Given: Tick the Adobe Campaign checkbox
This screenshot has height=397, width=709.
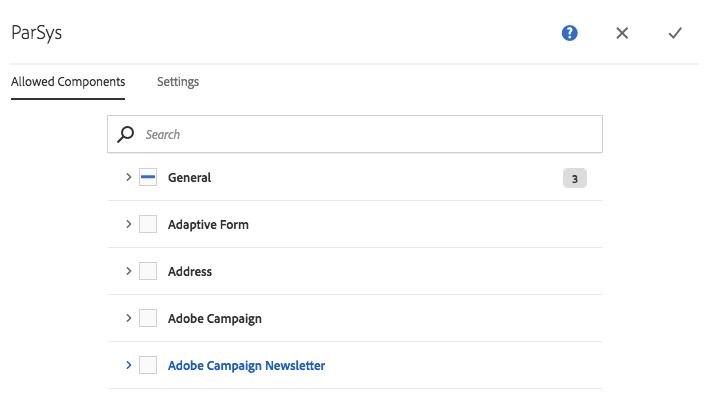Looking at the screenshot, I should (148, 318).
